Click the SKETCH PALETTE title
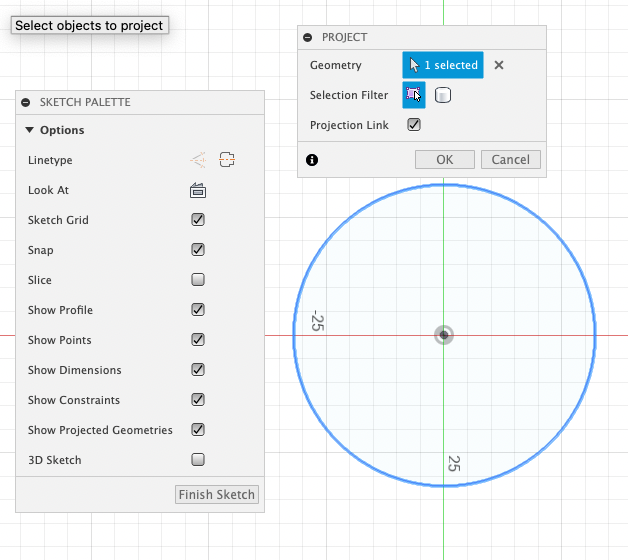 click(x=85, y=103)
